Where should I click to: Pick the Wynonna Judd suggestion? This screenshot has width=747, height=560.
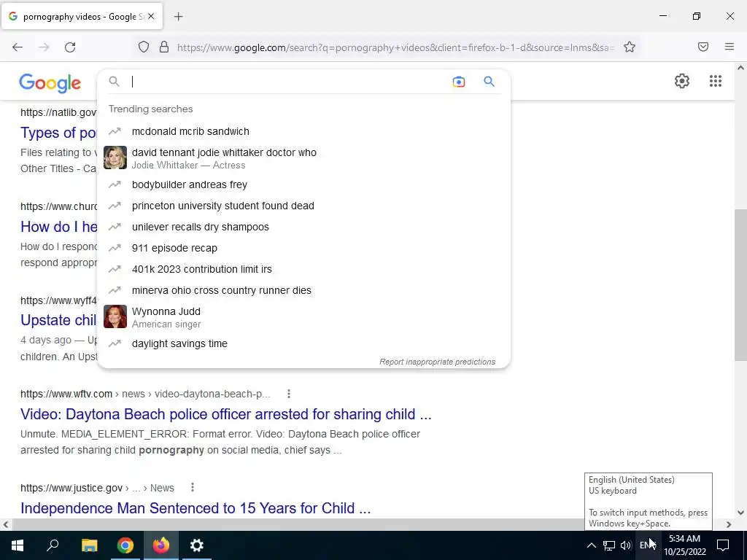303,317
